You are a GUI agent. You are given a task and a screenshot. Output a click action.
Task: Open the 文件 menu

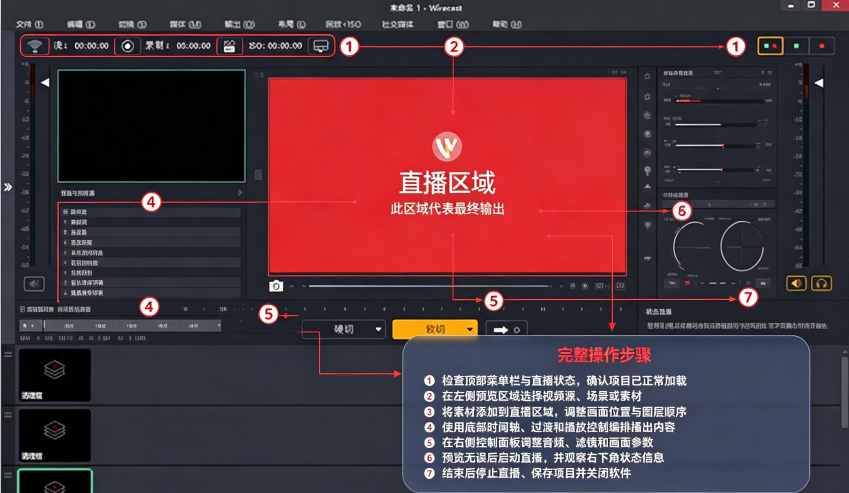coord(29,24)
